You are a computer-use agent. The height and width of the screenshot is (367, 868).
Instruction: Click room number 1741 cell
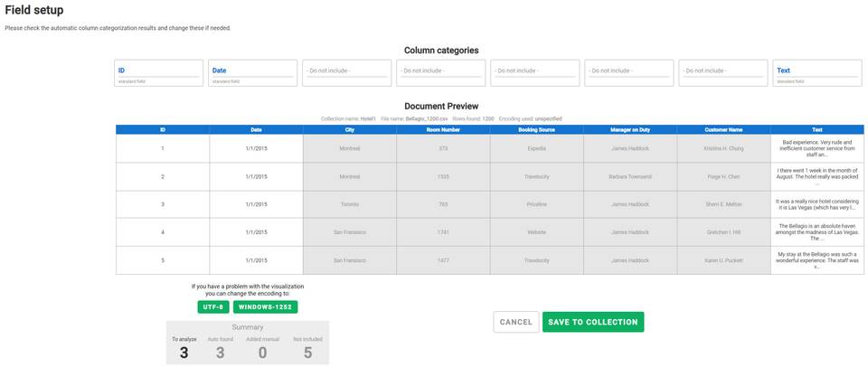click(443, 232)
